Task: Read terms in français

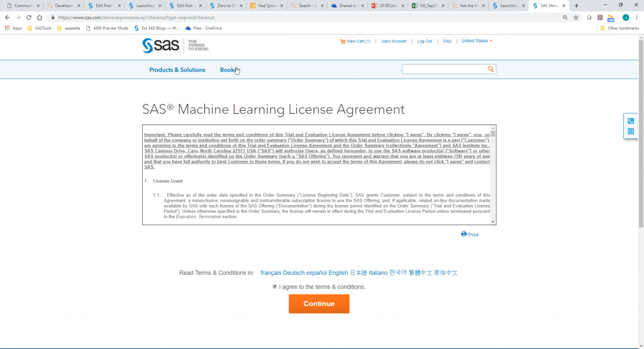Action: (270, 273)
